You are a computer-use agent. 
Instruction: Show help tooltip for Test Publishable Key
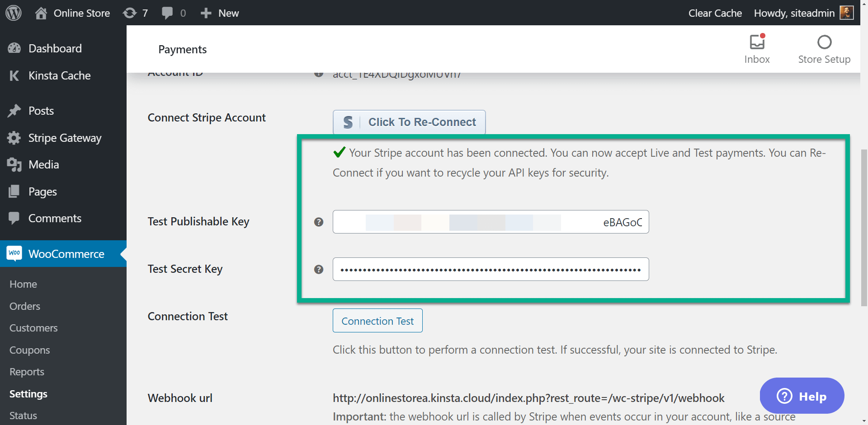coord(319,222)
